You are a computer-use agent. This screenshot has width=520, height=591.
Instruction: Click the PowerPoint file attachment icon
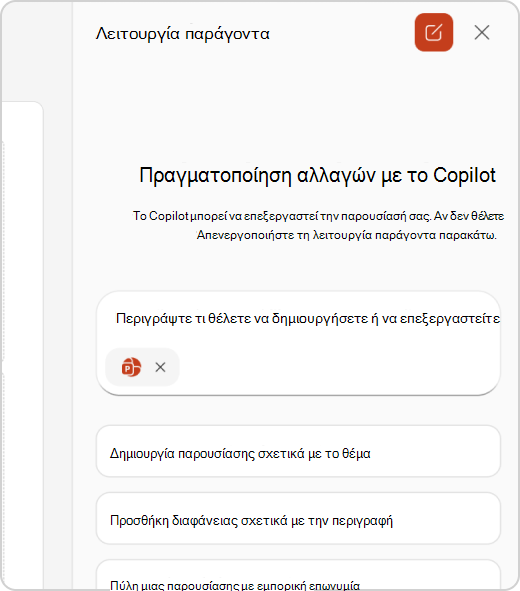[131, 367]
